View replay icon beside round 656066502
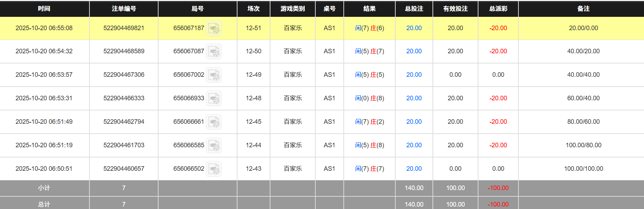Screen dimensions: 644x209 pos(214,169)
